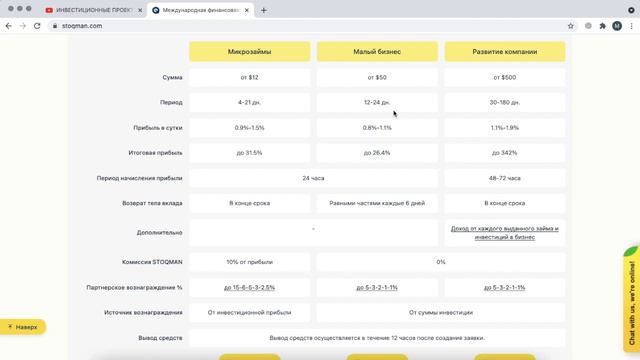
Task: Click the lock icon in address bar
Action: (x=55, y=26)
